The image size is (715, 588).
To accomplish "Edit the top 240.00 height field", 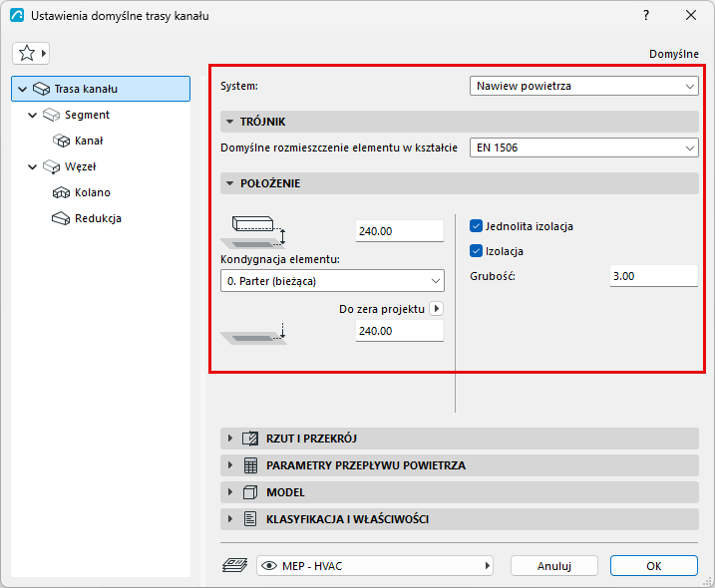I will tap(400, 231).
